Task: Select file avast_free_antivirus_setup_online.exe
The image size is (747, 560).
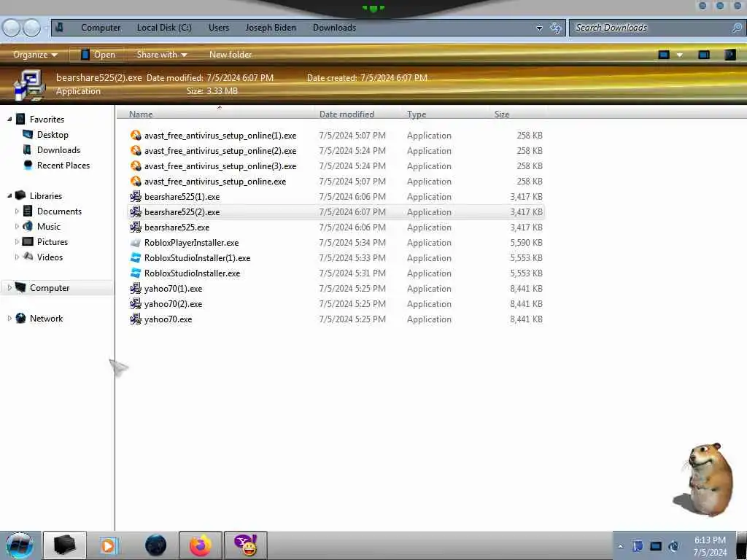Action: pyautogui.click(x=215, y=182)
